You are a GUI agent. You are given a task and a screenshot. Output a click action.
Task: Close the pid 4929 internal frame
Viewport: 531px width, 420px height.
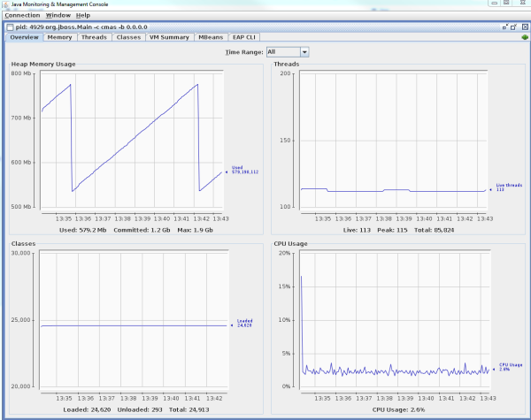(x=524, y=27)
